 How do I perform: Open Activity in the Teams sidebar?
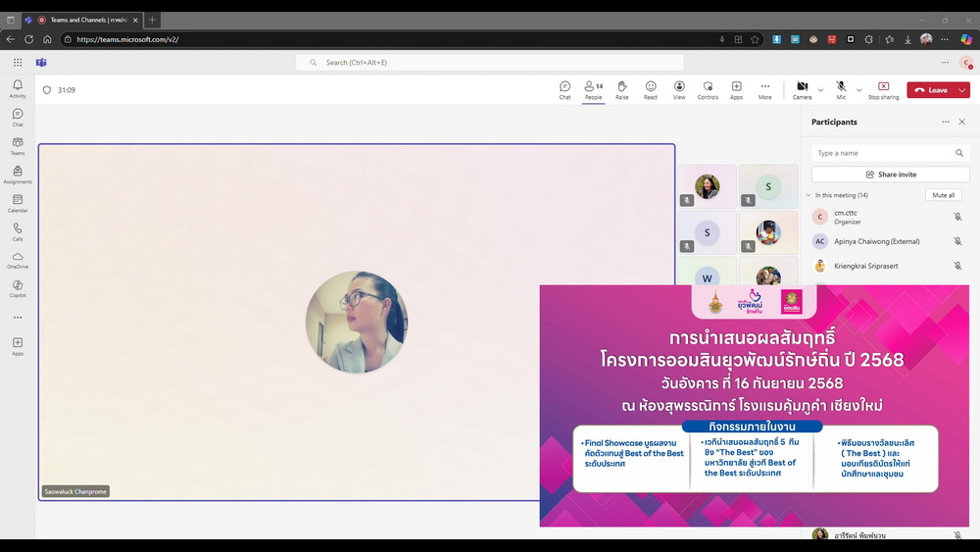pyautogui.click(x=18, y=88)
